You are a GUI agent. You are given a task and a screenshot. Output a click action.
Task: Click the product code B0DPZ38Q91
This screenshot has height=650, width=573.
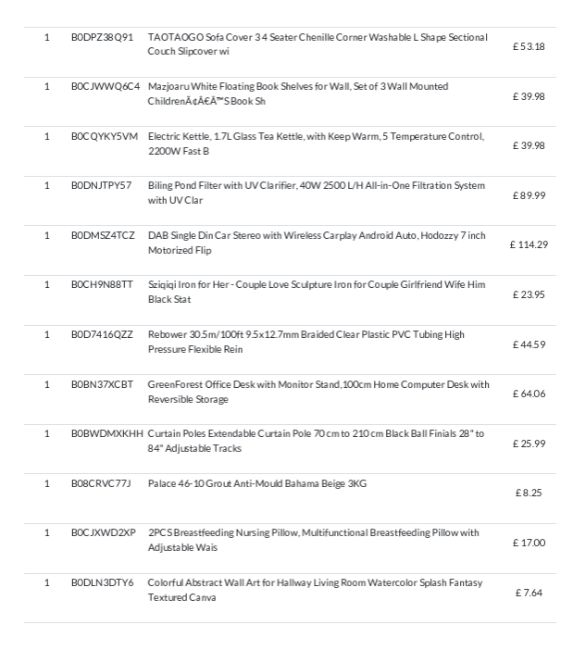point(102,37)
